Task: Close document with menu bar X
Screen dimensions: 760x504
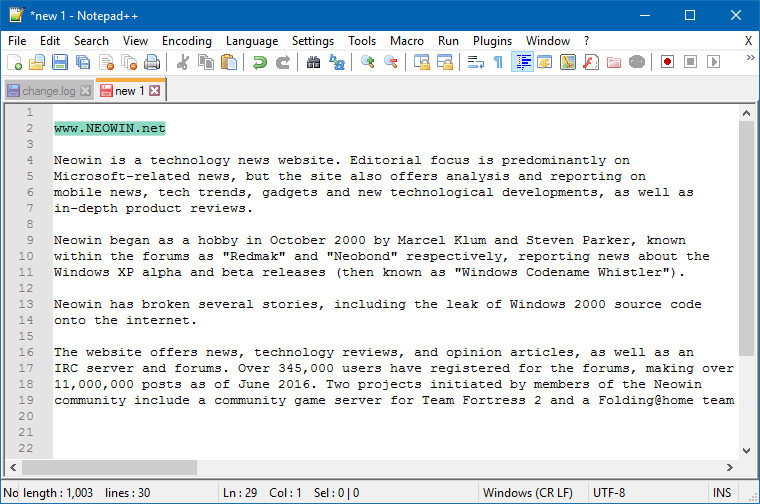Action: [x=748, y=41]
